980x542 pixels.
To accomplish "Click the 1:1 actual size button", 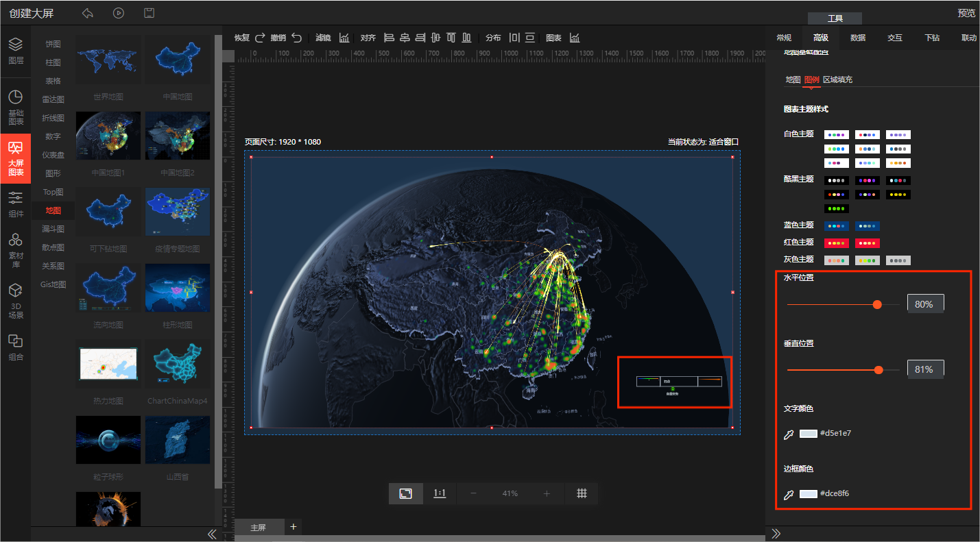I will (440, 493).
